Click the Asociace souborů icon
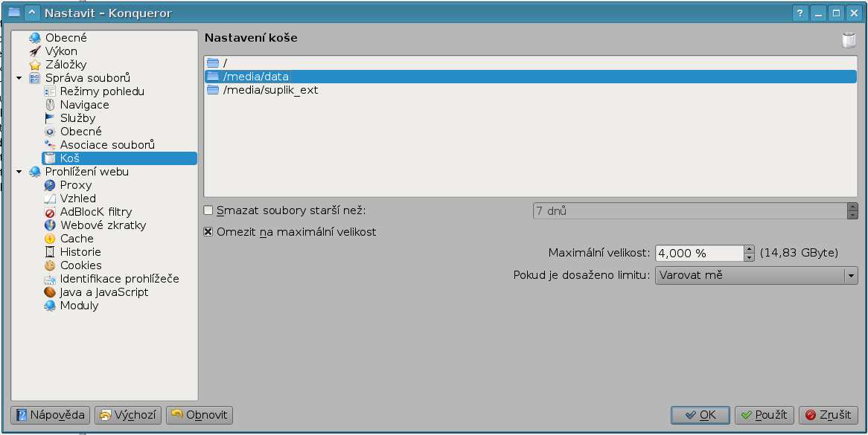Image resolution: width=868 pixels, height=435 pixels. point(50,145)
